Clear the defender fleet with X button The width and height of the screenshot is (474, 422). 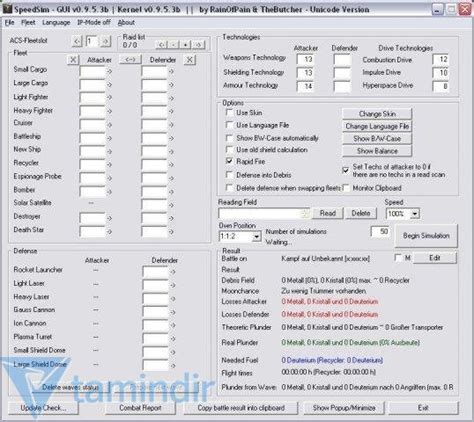click(189, 60)
